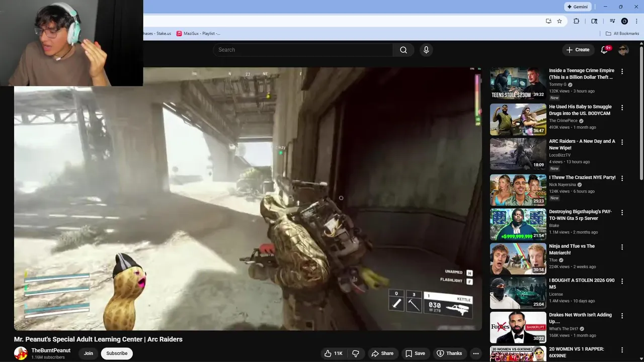644x362 pixels.
Task: Open options for Ninja and Tfue video
Action: point(622,247)
